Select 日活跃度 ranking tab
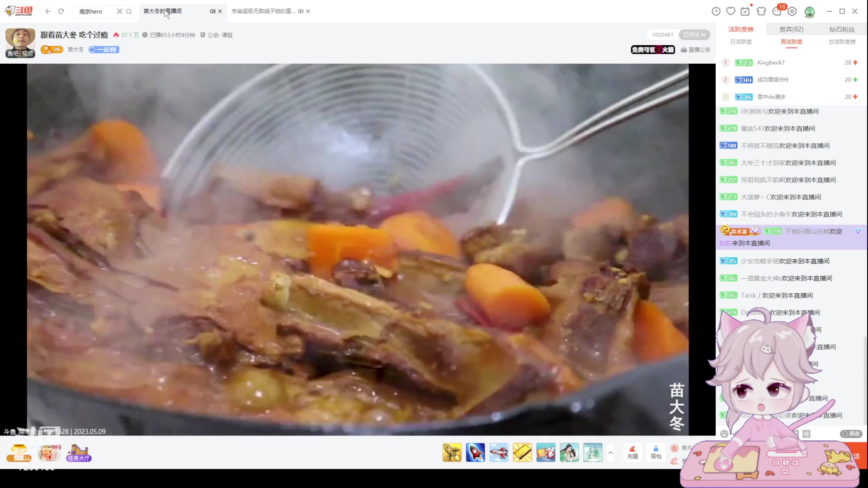Screen dimensions: 868x488 tap(741, 42)
